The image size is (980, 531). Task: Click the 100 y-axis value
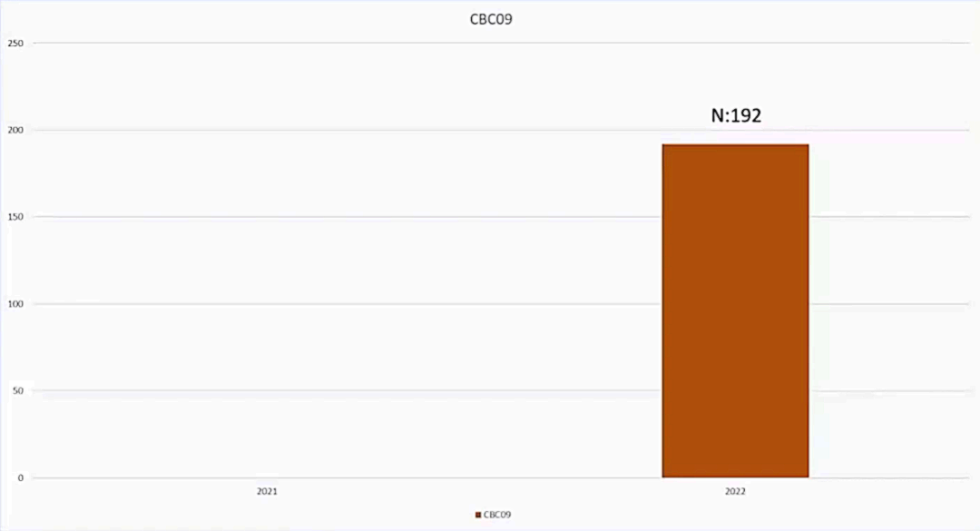[15, 304]
